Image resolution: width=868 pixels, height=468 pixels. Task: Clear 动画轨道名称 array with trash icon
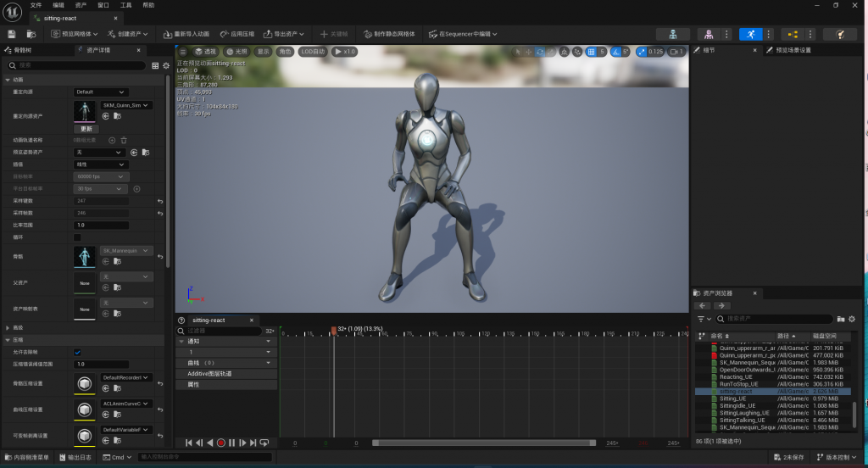coord(124,140)
